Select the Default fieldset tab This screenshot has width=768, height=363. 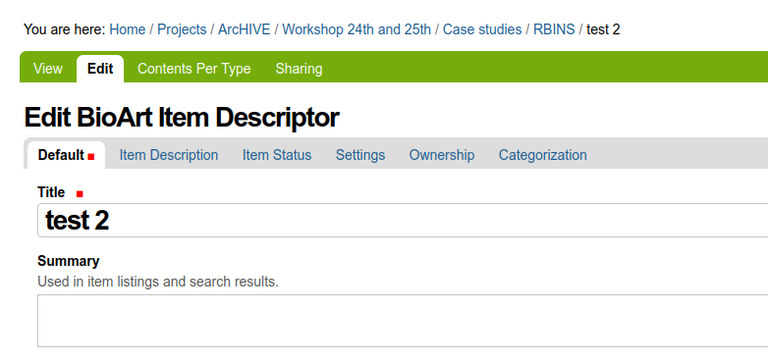point(66,155)
